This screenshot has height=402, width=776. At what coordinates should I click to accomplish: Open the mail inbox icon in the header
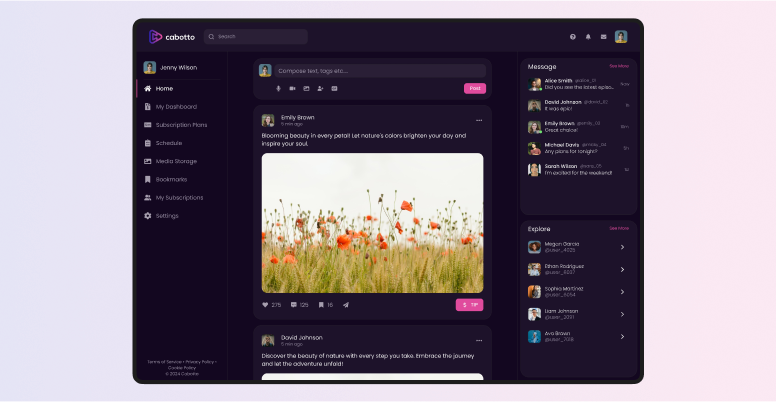point(603,37)
